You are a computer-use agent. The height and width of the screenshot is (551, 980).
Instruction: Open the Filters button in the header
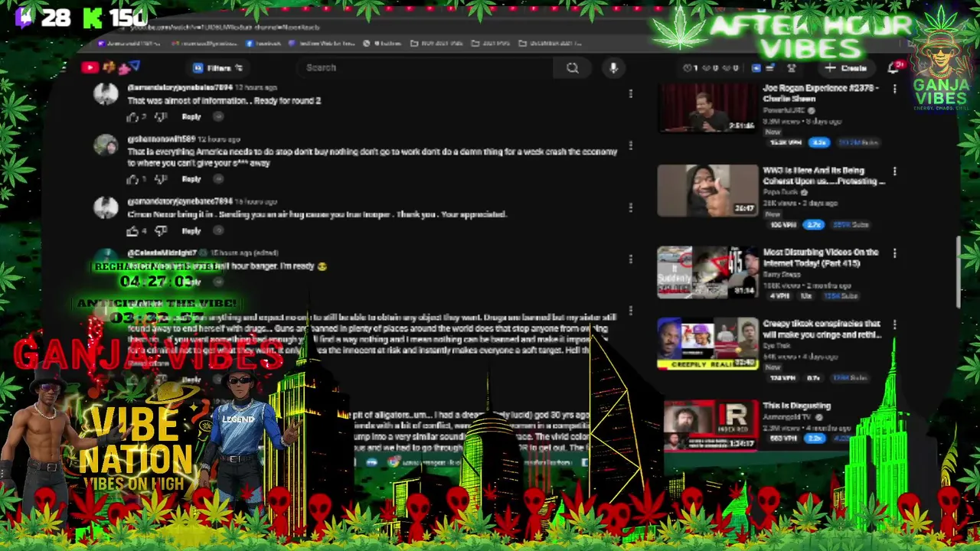click(x=219, y=68)
